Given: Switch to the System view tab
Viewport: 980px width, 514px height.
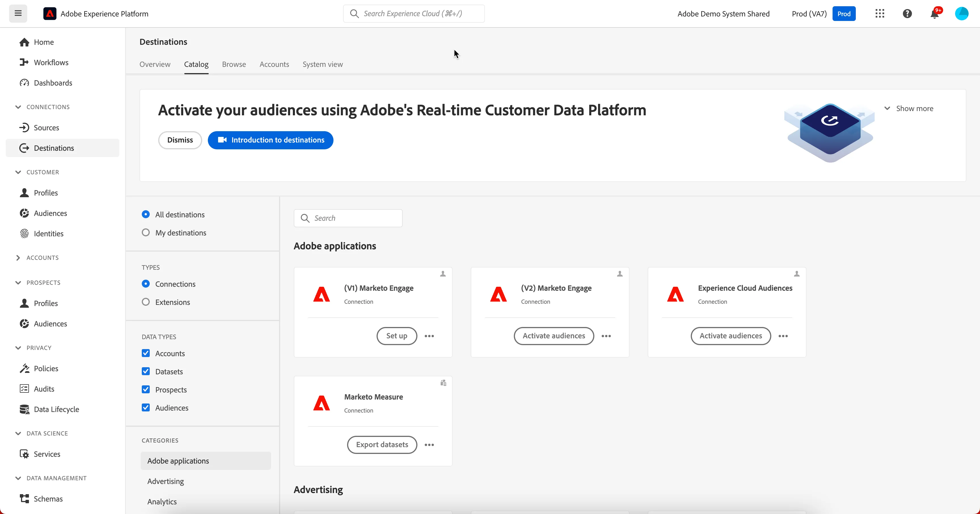Looking at the screenshot, I should point(323,64).
